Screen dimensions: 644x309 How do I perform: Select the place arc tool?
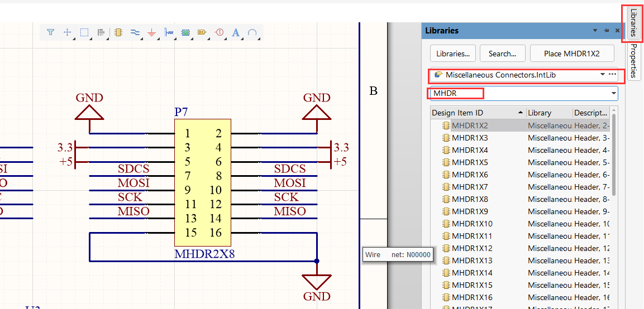click(252, 32)
